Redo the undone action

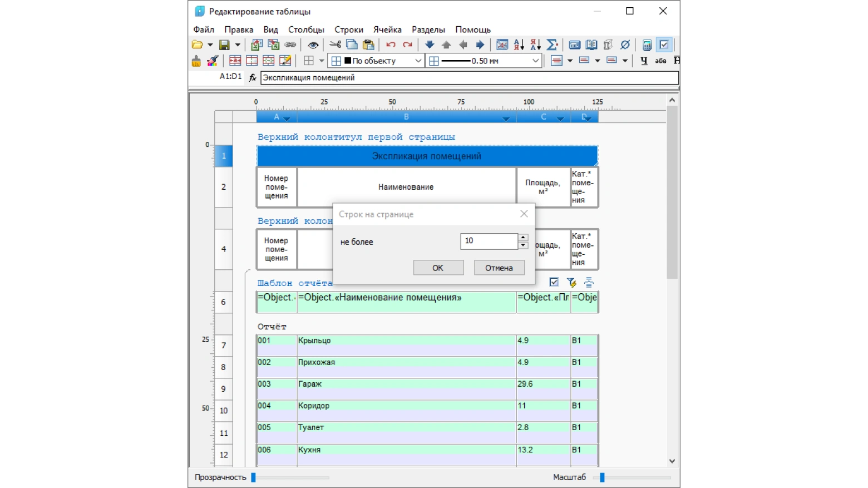pos(407,45)
